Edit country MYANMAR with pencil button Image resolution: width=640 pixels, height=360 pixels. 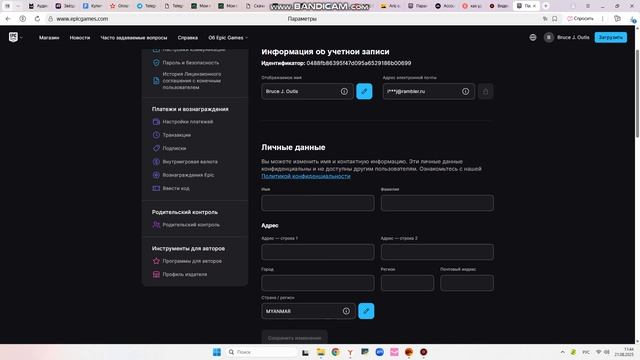pyautogui.click(x=366, y=311)
